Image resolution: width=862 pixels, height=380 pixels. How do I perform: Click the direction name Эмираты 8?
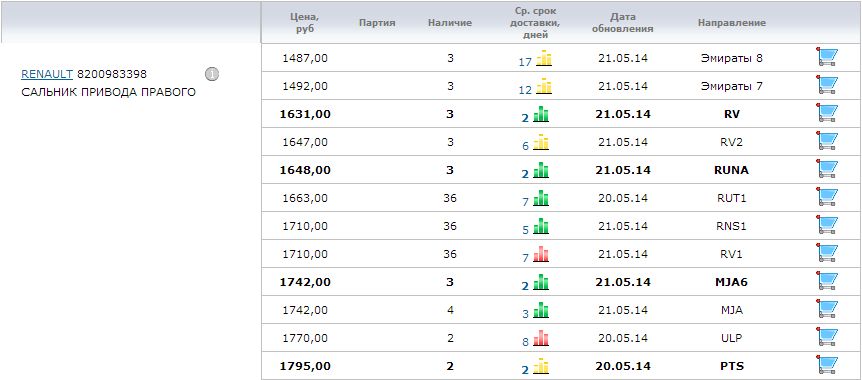[732, 58]
